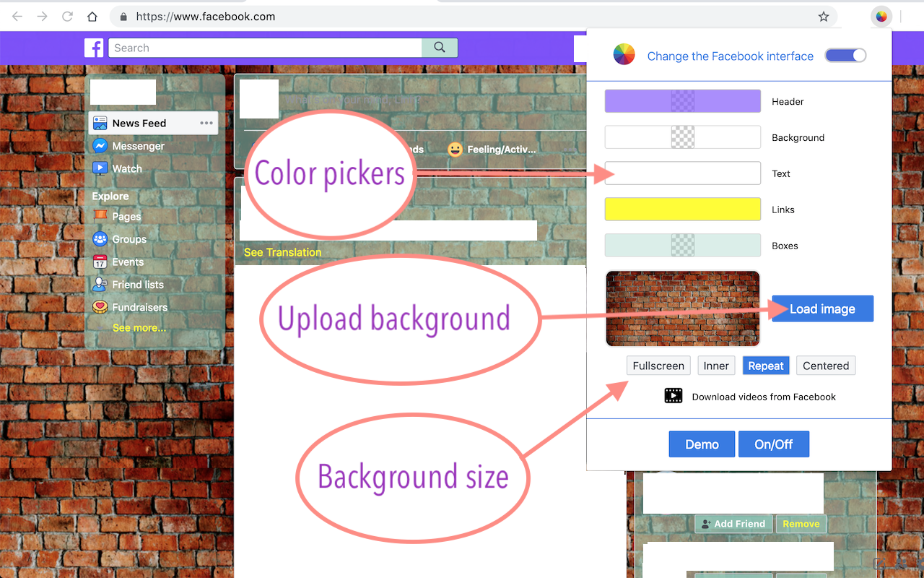Select Centered background size

pyautogui.click(x=826, y=366)
